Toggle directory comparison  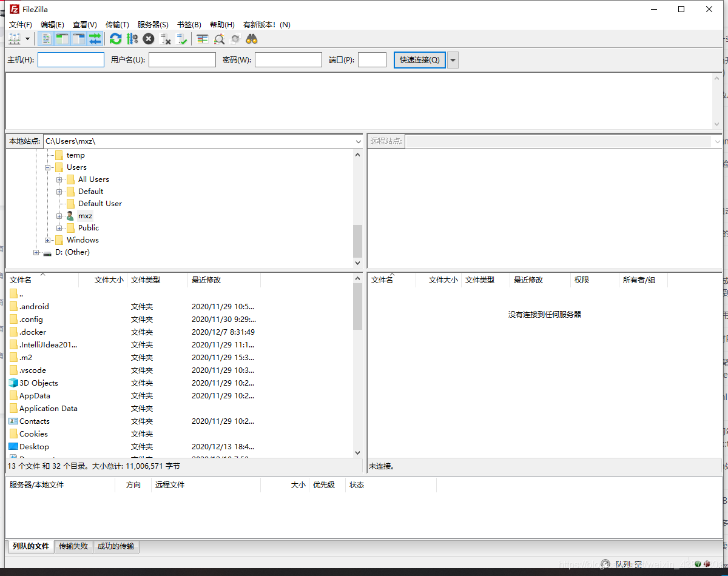click(219, 39)
